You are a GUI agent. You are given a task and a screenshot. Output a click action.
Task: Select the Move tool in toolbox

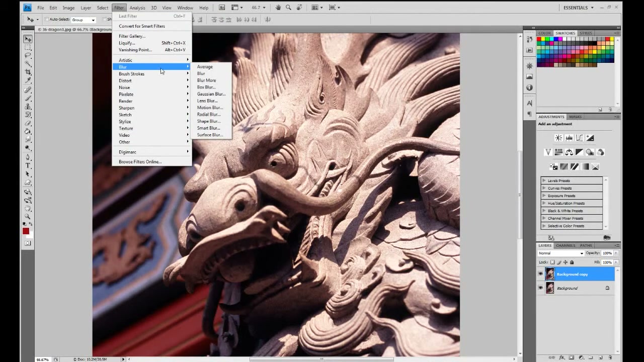[x=28, y=39]
